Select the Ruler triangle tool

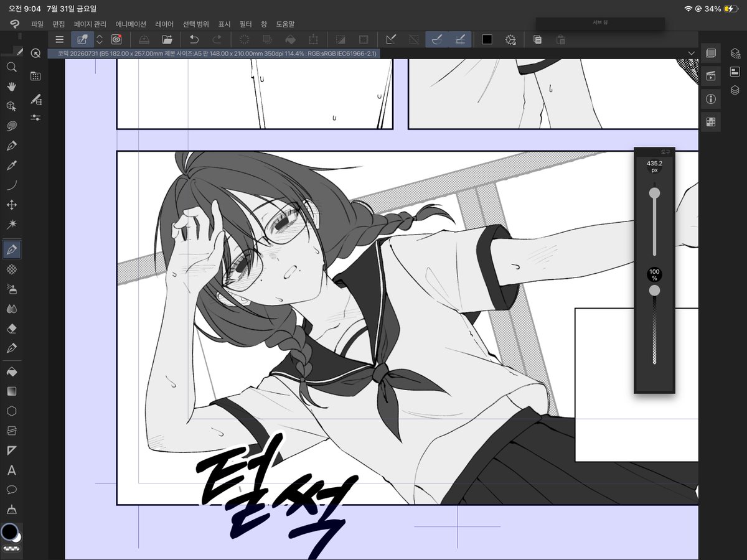pyautogui.click(x=11, y=450)
